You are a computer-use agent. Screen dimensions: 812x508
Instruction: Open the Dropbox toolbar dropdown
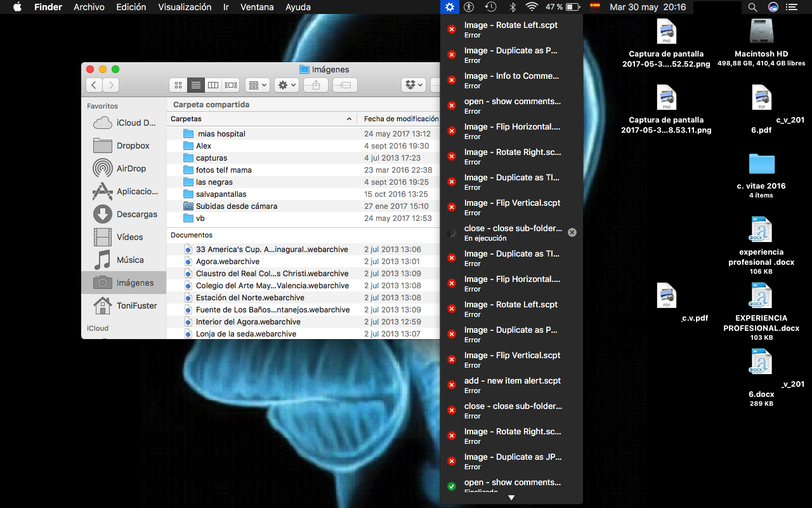[x=413, y=85]
